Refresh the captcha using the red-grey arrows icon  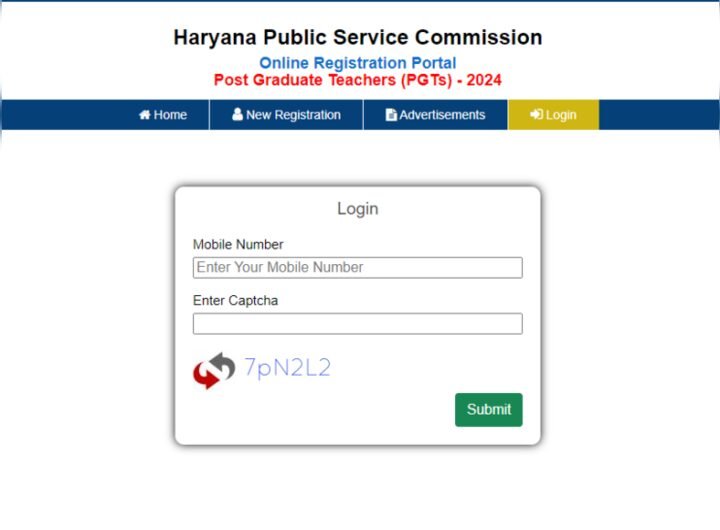(214, 370)
